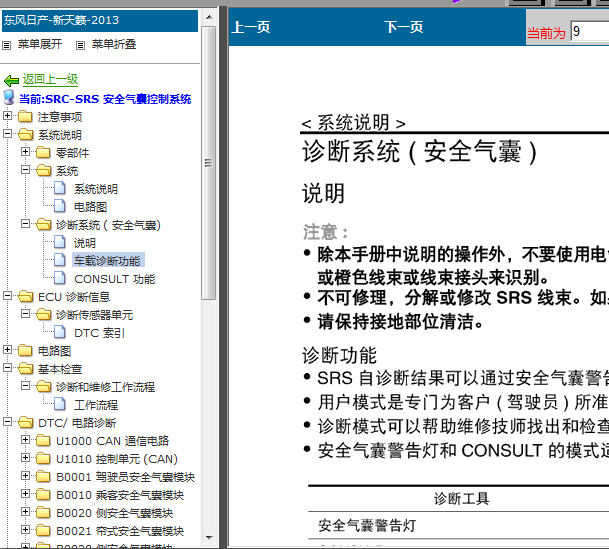Screen dimensions: 609x549
Task: Click the 返回上一级 link
Action: [x=50, y=79]
